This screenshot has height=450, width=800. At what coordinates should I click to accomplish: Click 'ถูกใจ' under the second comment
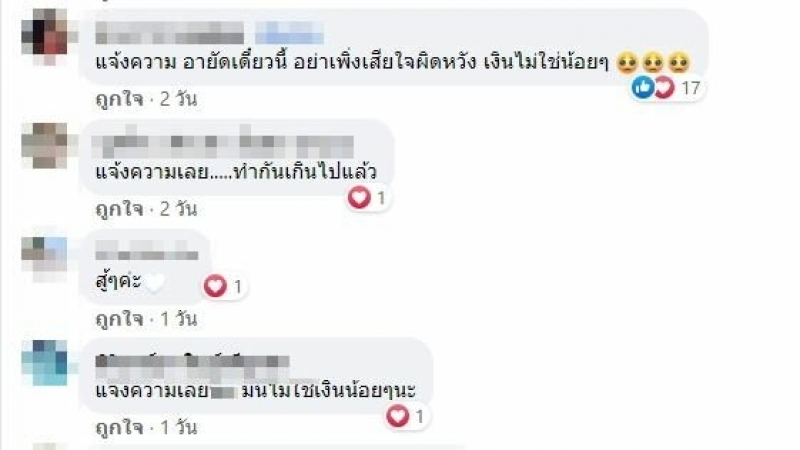click(x=119, y=209)
